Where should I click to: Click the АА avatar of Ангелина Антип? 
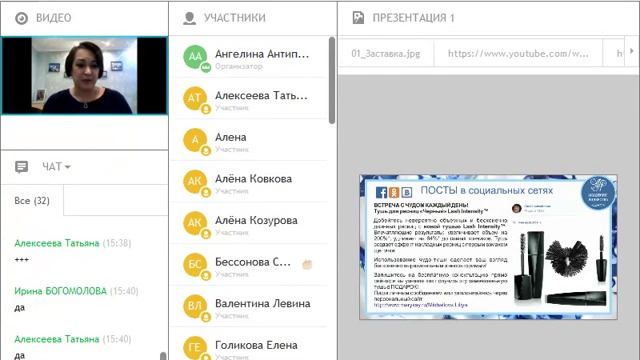pos(195,56)
